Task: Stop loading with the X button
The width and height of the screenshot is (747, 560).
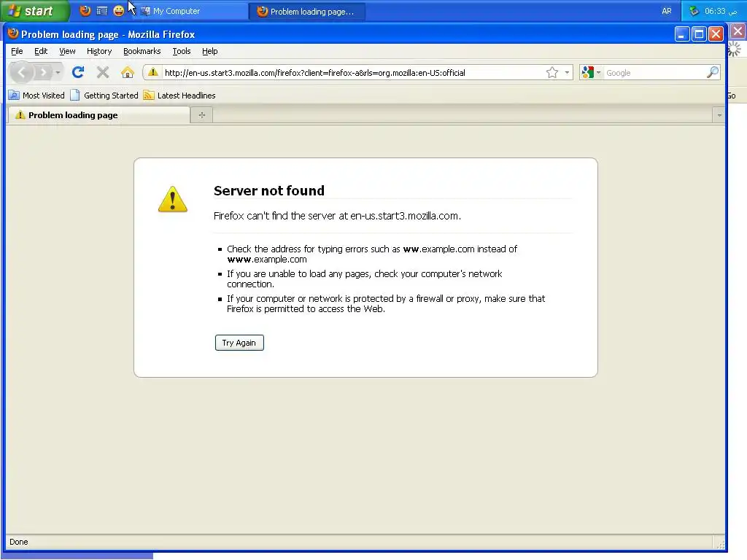Action: (102, 72)
